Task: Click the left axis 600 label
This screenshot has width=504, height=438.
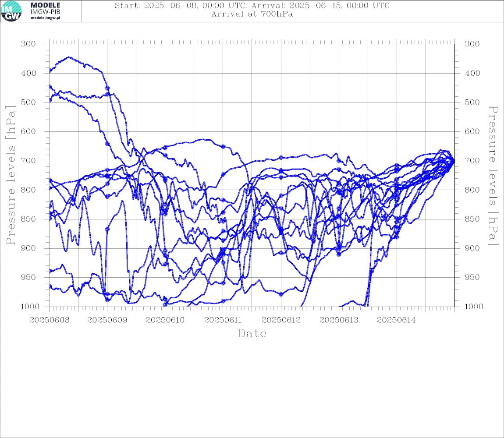Action: (x=28, y=131)
